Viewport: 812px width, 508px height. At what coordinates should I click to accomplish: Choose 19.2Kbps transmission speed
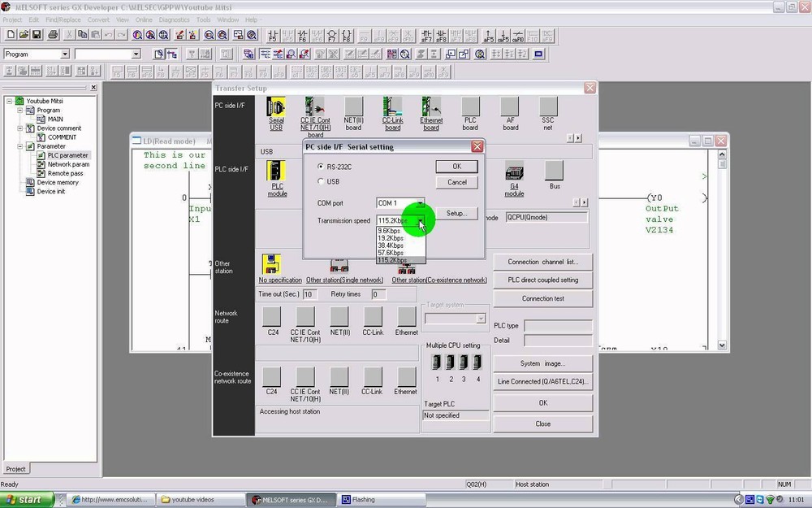[x=390, y=237]
